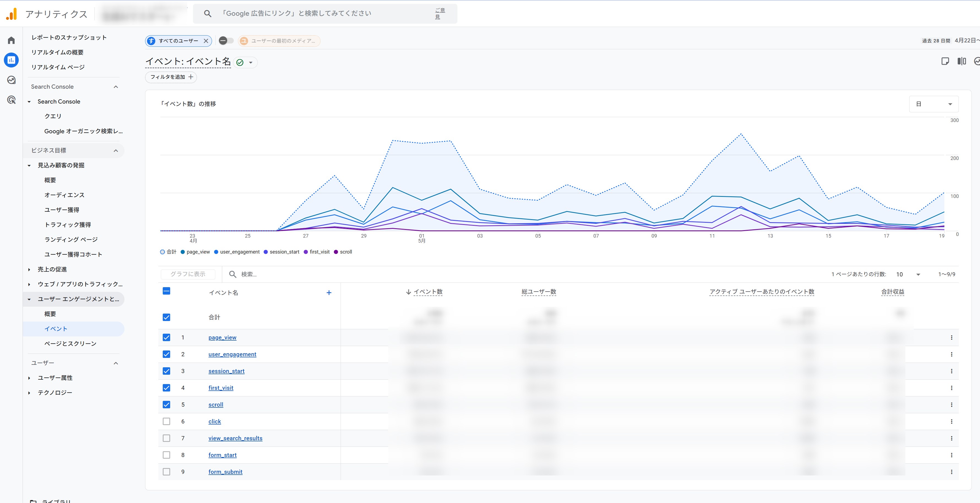Open the Explore icon in left rail
This screenshot has width=980, height=503.
click(11, 80)
